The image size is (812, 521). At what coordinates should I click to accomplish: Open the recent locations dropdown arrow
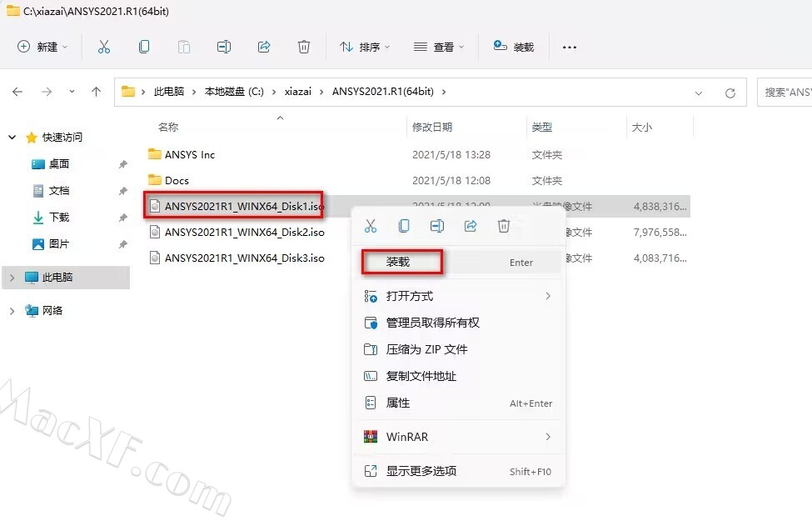click(x=72, y=92)
